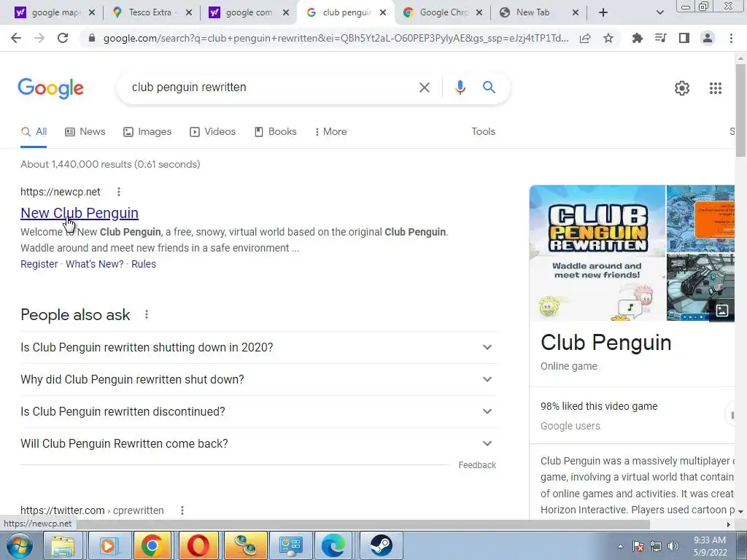The image size is (747, 560).
Task: Open the Chrome profile avatar
Action: point(708,38)
